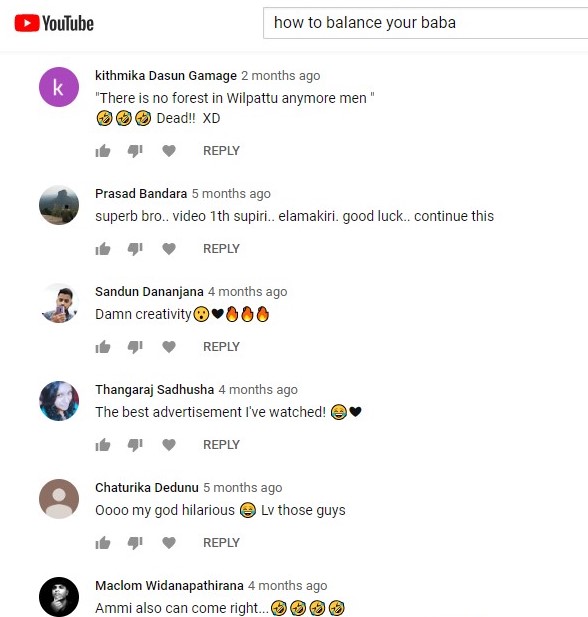The image size is (588, 617).
Task: Like Thangaraj Sadhusha's comment
Action: click(x=103, y=445)
